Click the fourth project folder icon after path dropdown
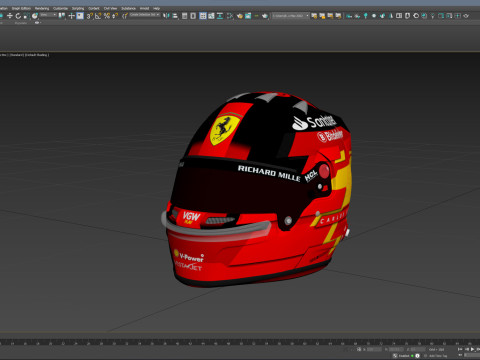 click(x=338, y=16)
